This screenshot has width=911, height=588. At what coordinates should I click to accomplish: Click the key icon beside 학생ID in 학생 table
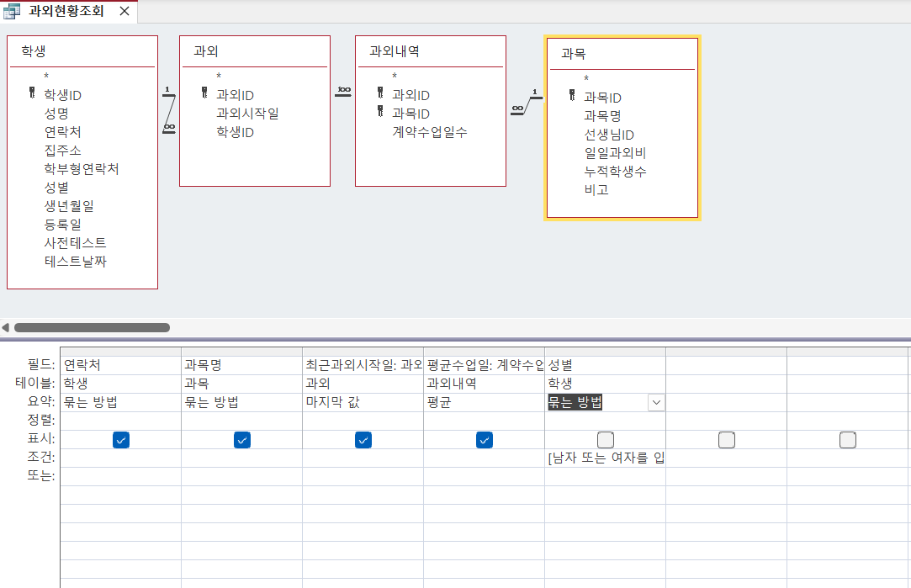point(32,94)
